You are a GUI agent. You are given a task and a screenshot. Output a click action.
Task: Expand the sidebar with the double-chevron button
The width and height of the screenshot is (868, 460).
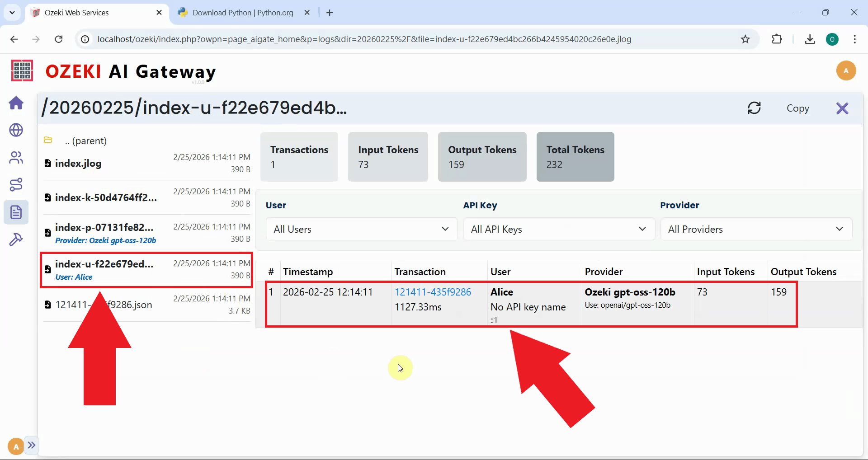click(x=31, y=446)
